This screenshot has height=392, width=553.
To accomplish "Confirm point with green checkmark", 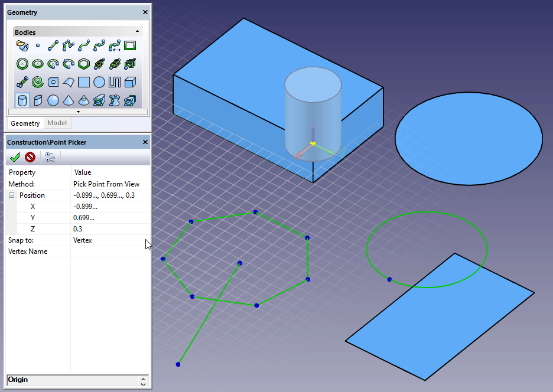I will pos(15,157).
